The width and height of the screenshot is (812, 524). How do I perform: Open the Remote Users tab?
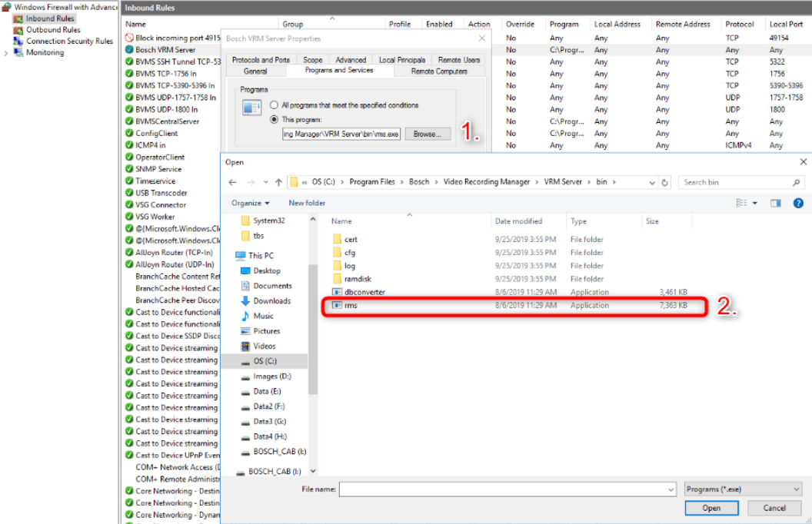[459, 60]
